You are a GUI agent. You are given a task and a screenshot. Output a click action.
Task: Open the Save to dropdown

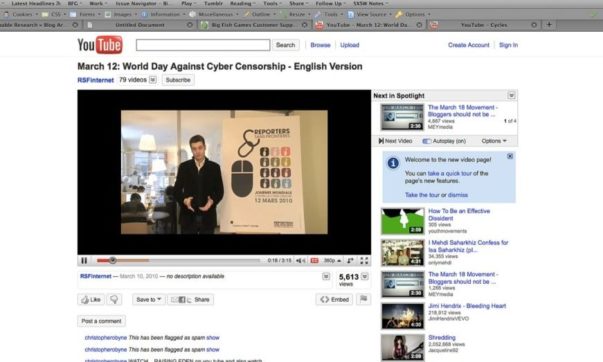click(x=148, y=300)
